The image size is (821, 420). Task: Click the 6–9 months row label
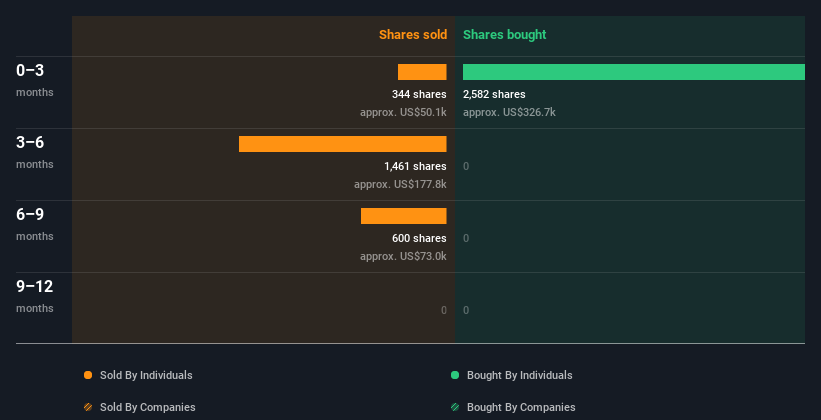point(35,224)
